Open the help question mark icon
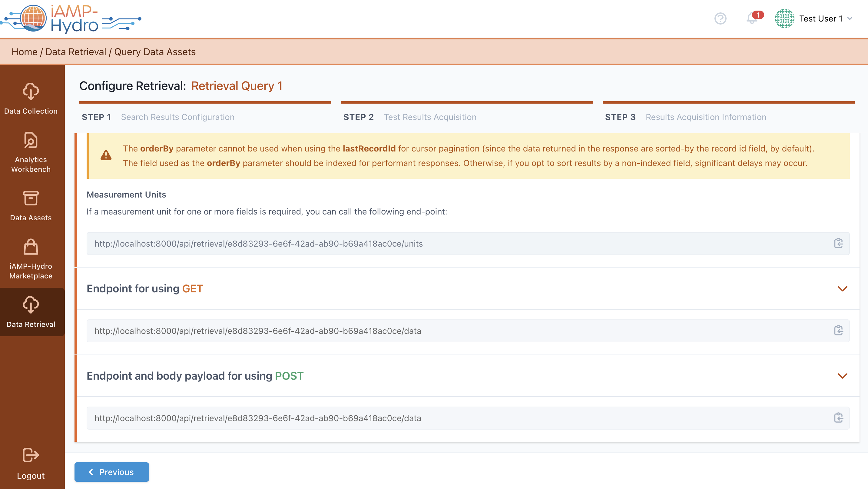This screenshot has width=868, height=489. click(x=720, y=18)
